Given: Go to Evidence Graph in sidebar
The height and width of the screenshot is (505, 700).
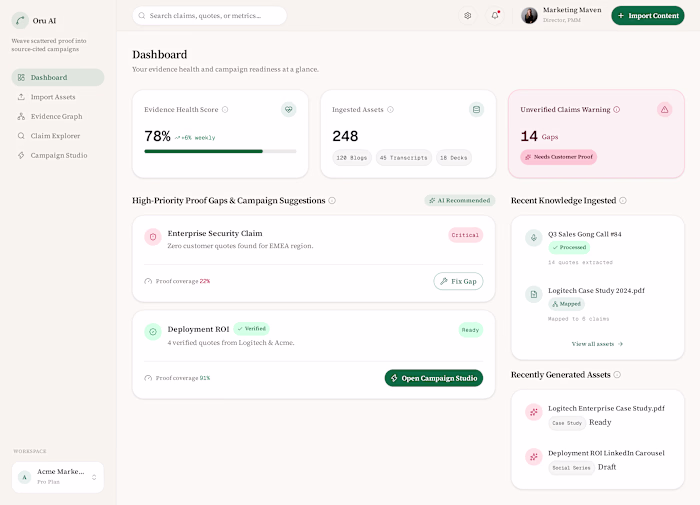Looking at the screenshot, I should 58,117.
